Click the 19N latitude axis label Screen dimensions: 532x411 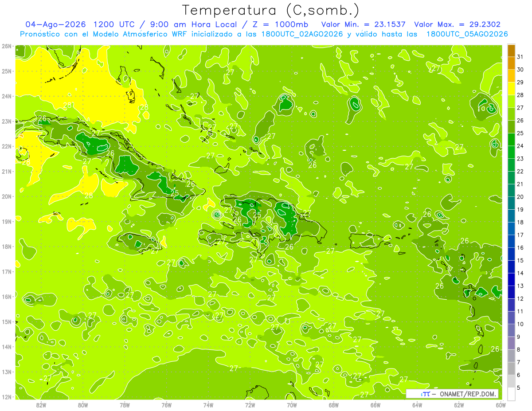tap(6, 221)
